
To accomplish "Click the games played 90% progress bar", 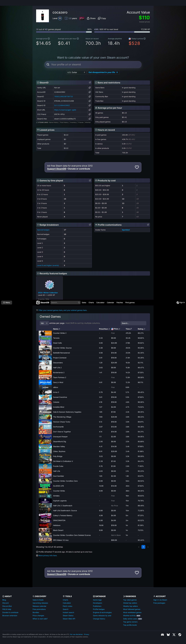I will click(x=64, y=32).
